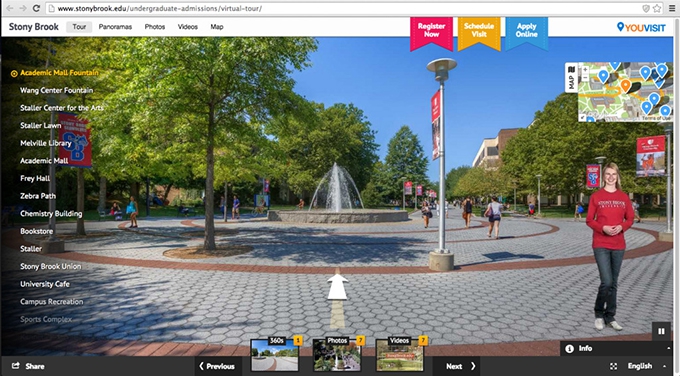The height and width of the screenshot is (376, 680).
Task: Click the white forward navigation arrow
Action: click(x=337, y=286)
